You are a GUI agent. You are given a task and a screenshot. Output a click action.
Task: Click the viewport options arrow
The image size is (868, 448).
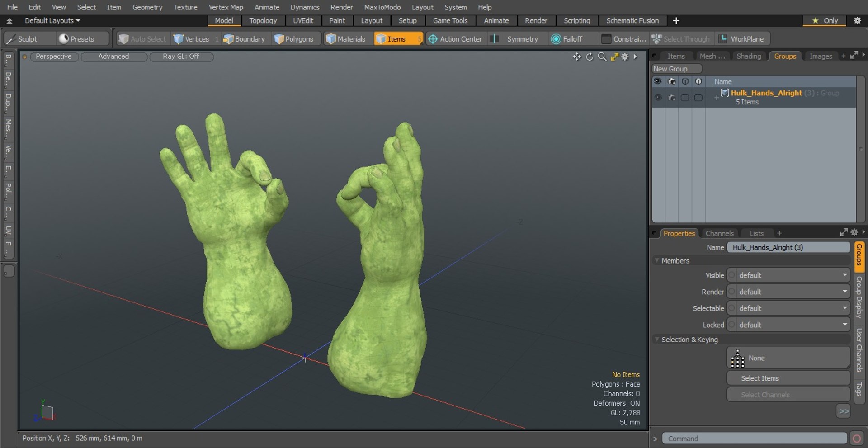pos(635,57)
